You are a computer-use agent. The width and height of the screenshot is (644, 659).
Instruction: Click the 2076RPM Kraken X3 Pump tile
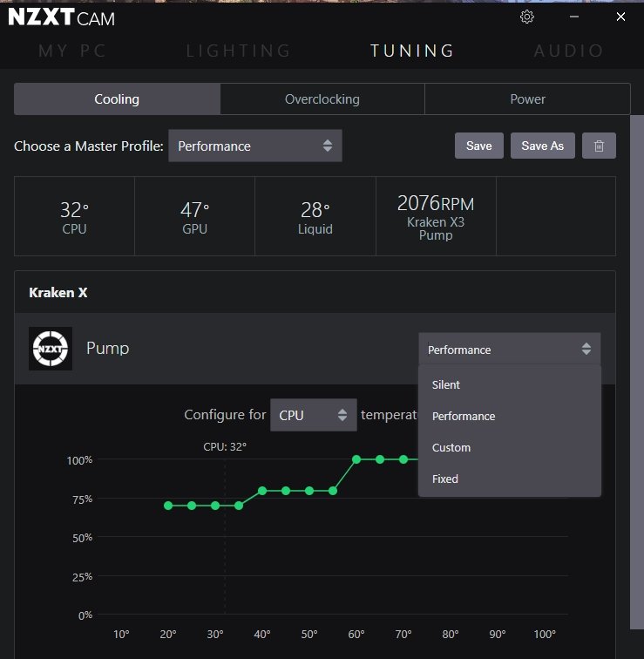[436, 216]
